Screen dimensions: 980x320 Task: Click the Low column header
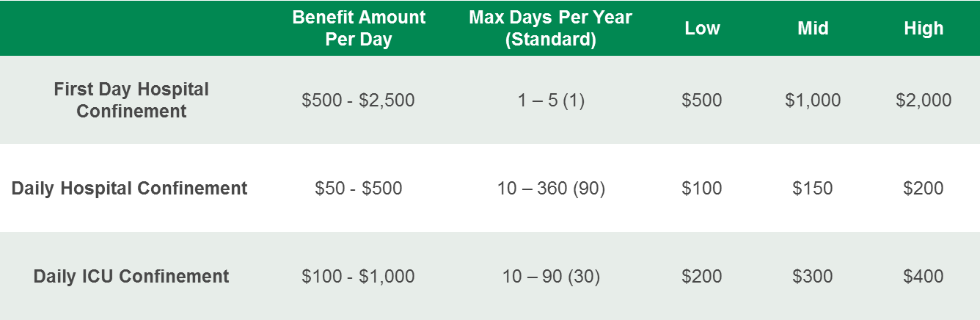tap(702, 29)
